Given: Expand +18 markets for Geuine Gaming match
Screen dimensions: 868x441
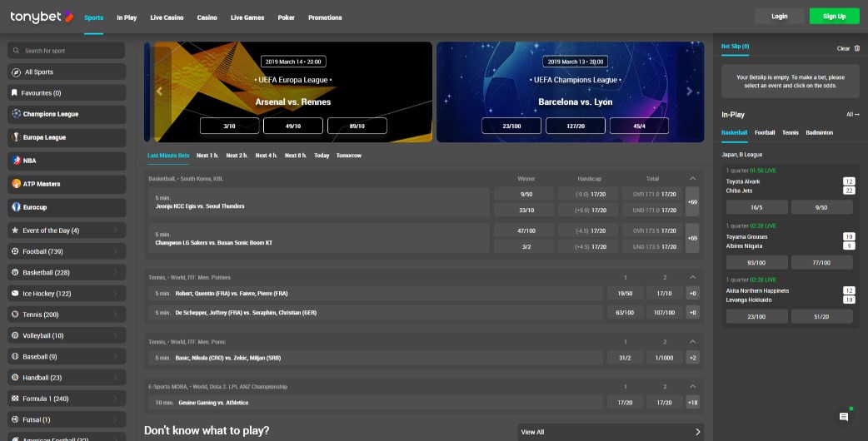Looking at the screenshot, I should 692,403.
